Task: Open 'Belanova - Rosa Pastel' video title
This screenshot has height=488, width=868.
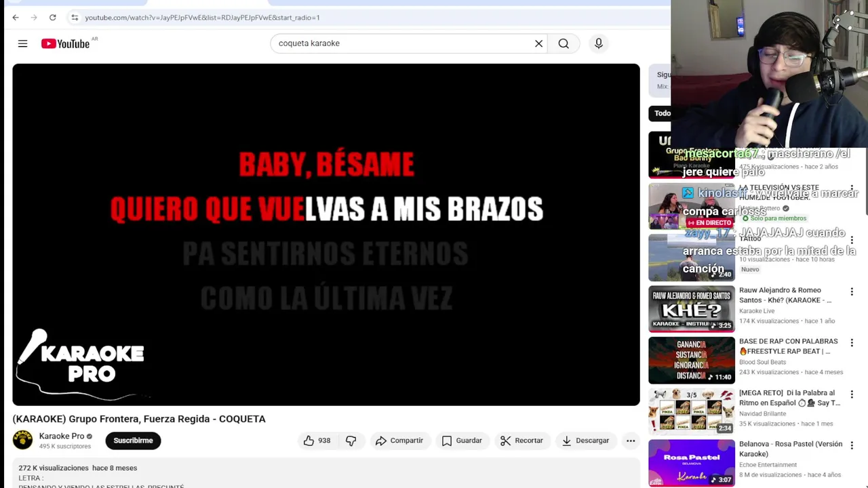Action: (x=791, y=449)
